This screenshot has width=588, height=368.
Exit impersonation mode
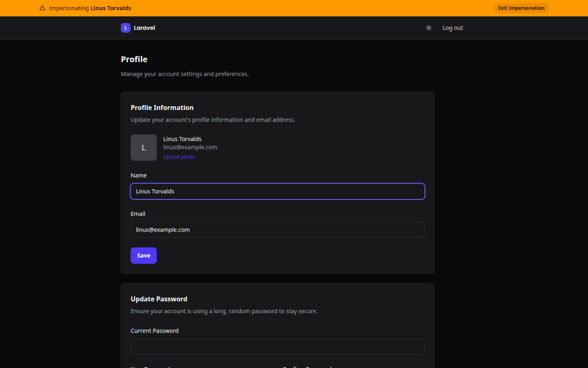(521, 8)
